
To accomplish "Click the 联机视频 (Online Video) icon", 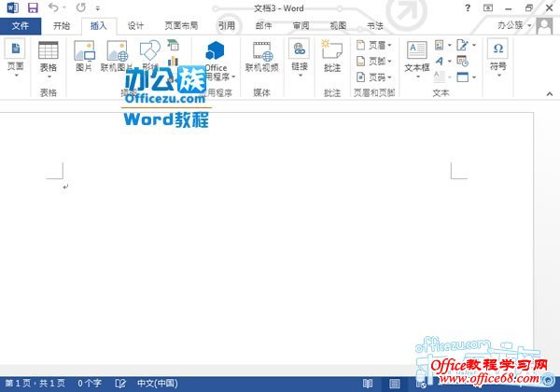I will pos(261,56).
